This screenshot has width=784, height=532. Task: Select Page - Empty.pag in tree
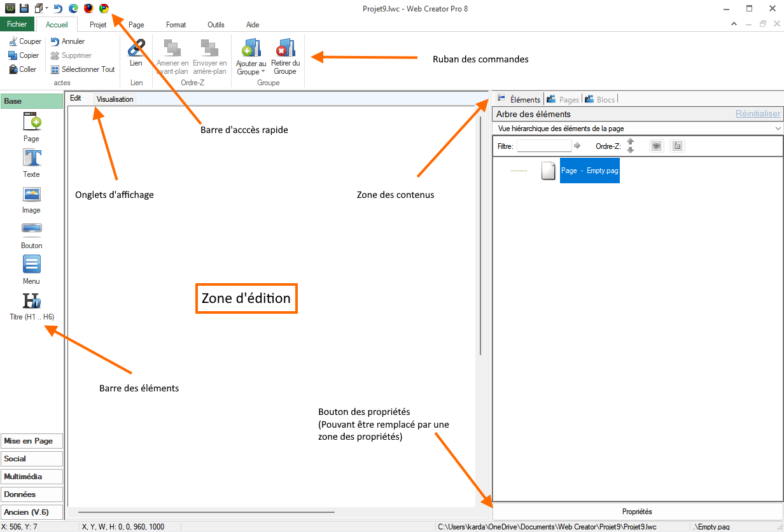click(590, 171)
